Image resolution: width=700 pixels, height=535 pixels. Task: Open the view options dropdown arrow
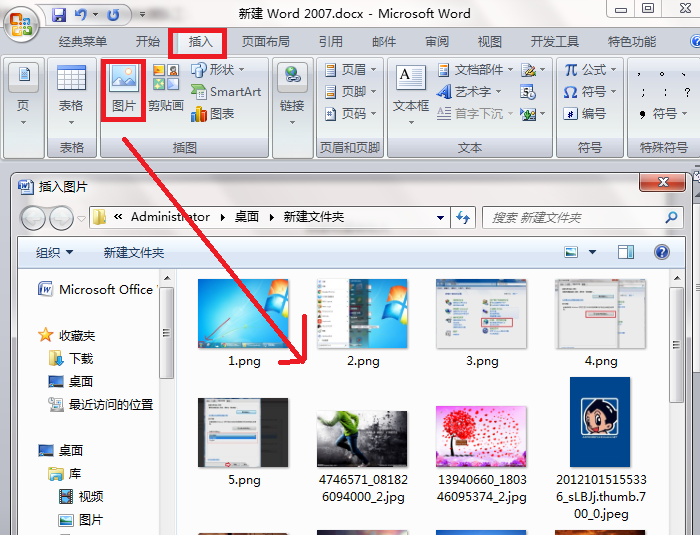(592, 252)
